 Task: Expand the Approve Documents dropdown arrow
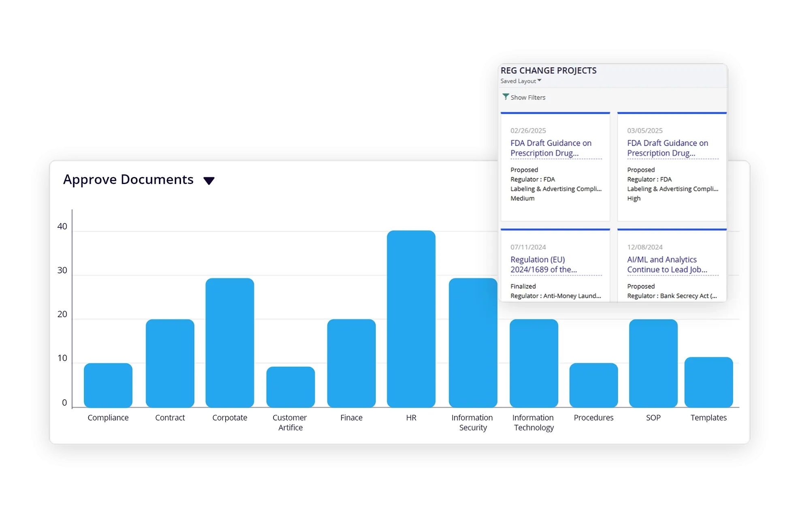tap(209, 181)
